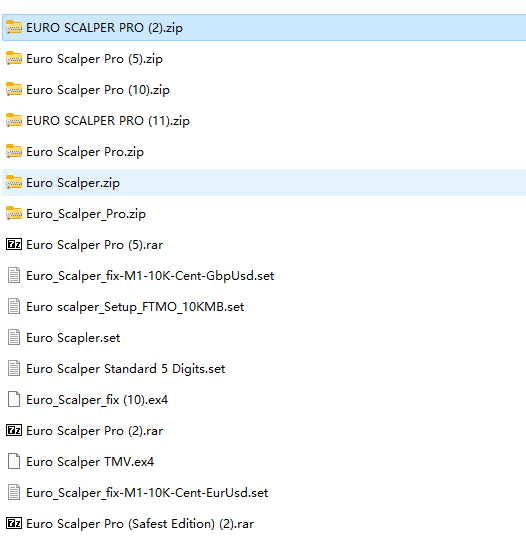The width and height of the screenshot is (526, 551).
Task: Click the 7z icon of Safest Edition (2).rar
Action: tap(14, 523)
